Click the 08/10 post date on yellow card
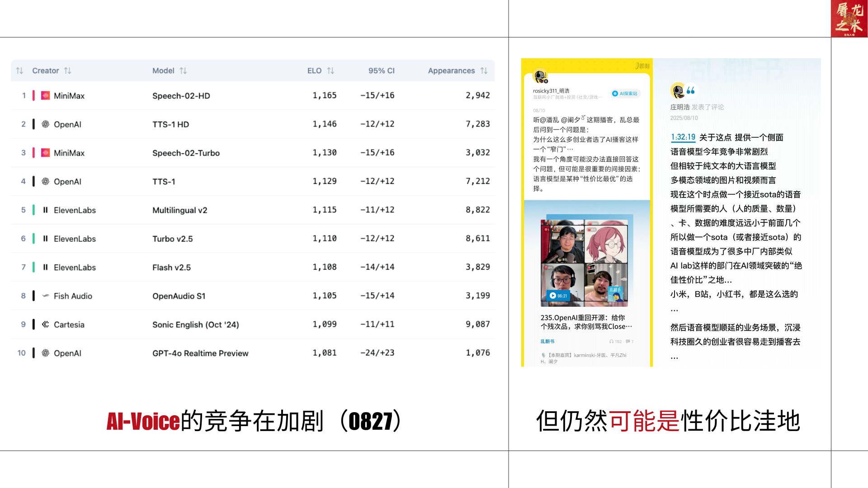This screenshot has height=488, width=868. click(x=539, y=111)
